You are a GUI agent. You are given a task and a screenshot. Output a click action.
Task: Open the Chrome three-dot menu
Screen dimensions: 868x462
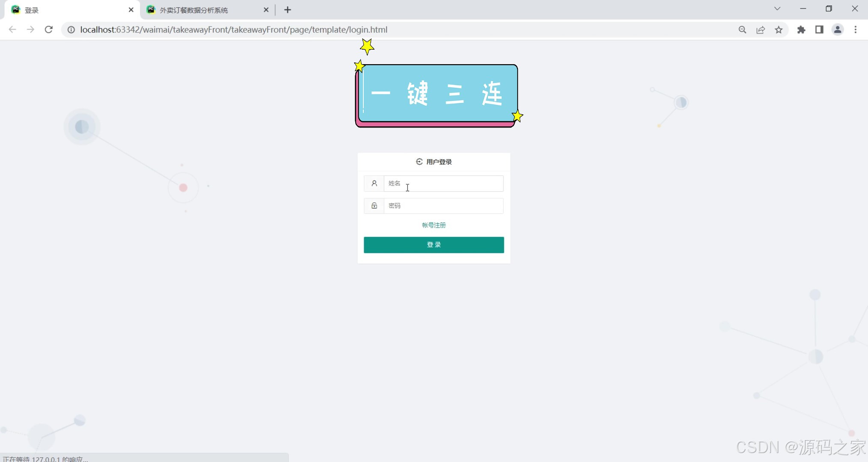(x=856, y=30)
